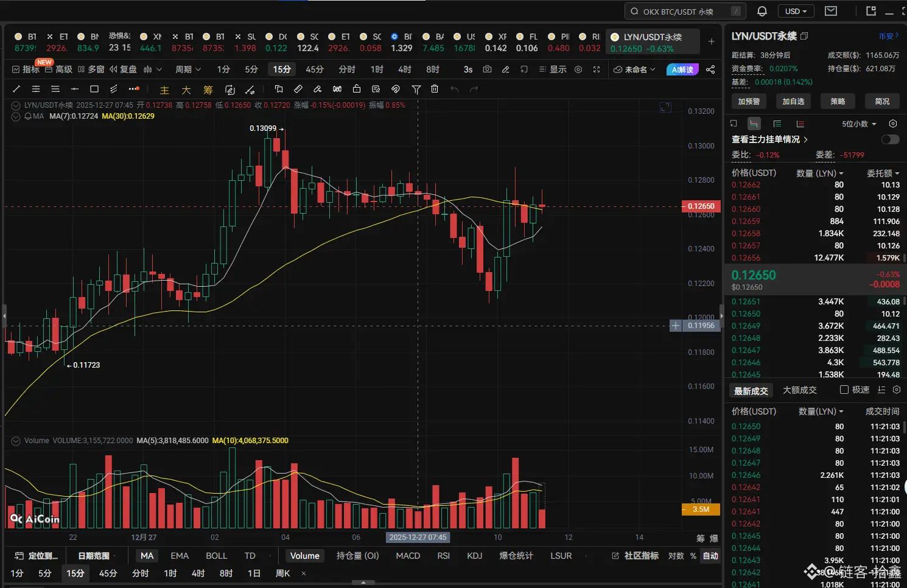
Task: Click the 策略 strategy button
Action: (x=838, y=102)
